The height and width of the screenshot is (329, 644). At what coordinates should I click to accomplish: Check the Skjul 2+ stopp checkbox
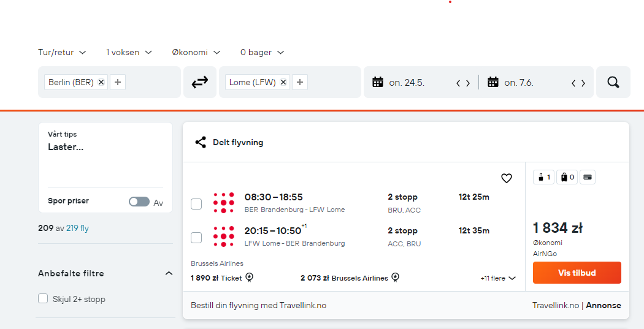tap(43, 298)
